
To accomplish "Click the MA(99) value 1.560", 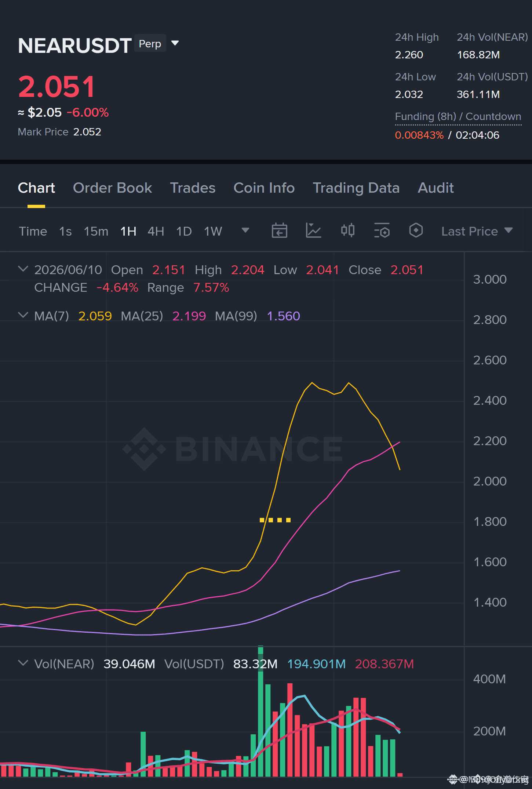I will click(284, 316).
